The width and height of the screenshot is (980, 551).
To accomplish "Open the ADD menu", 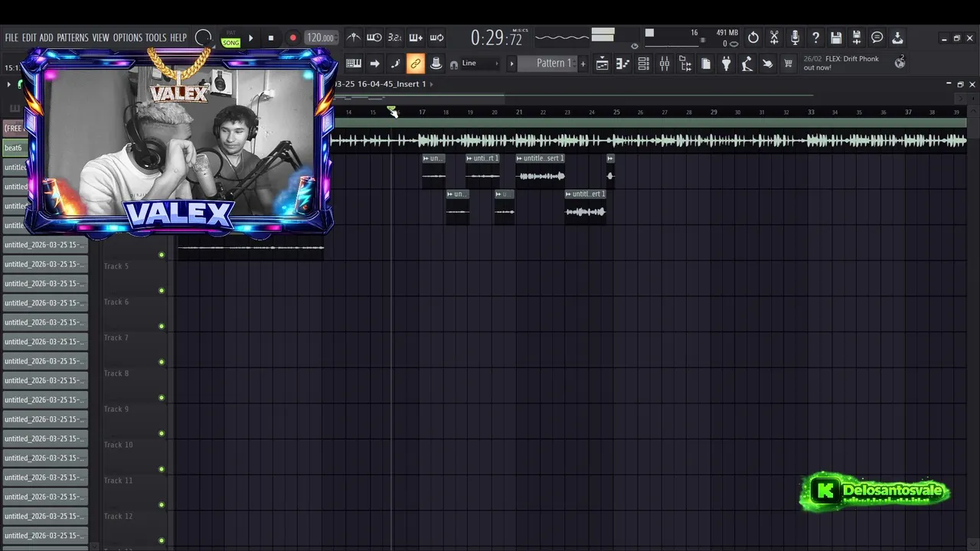I will click(47, 37).
